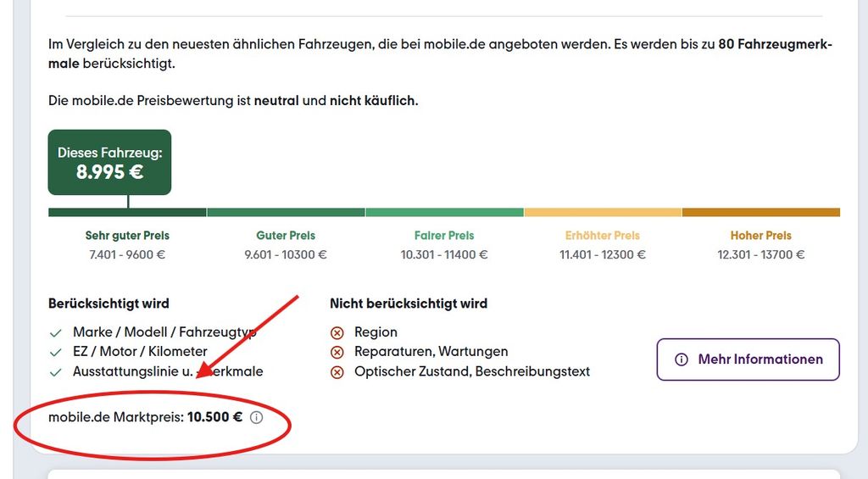Click the mobile.de Marktpreis 10.500 € text
The width and height of the screenshot is (868, 479).
tap(145, 417)
